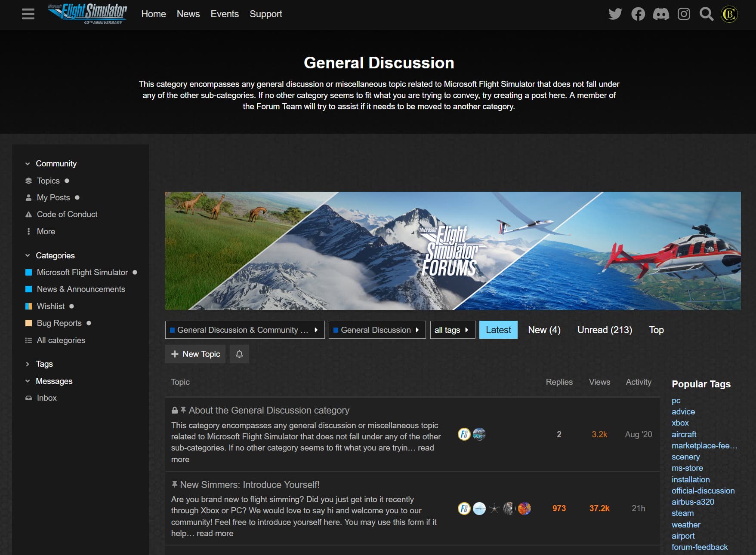Click first poster avatar on About topic
The height and width of the screenshot is (555, 756).
click(464, 434)
